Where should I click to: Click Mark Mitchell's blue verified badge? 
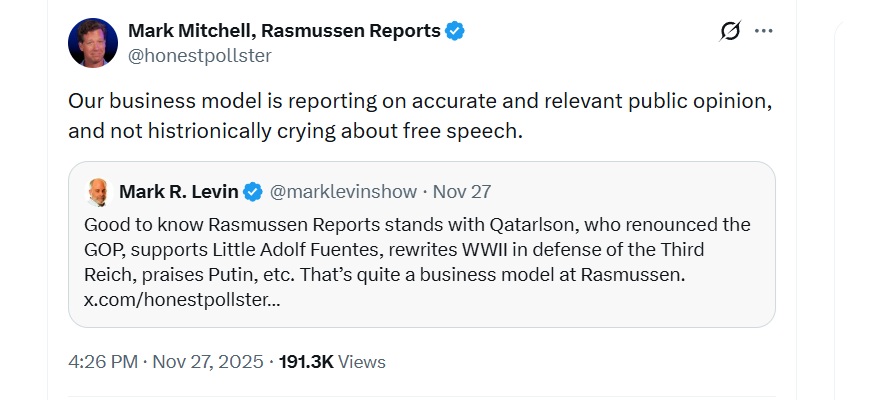[x=455, y=31]
